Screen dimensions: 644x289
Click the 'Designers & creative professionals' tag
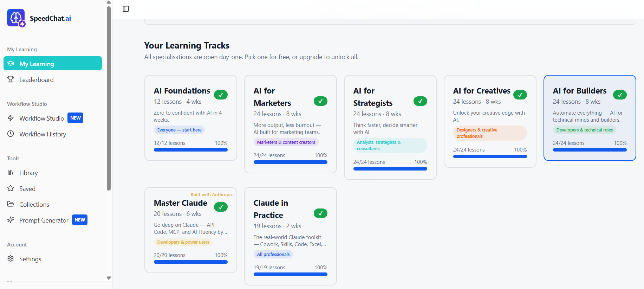pyautogui.click(x=490, y=133)
